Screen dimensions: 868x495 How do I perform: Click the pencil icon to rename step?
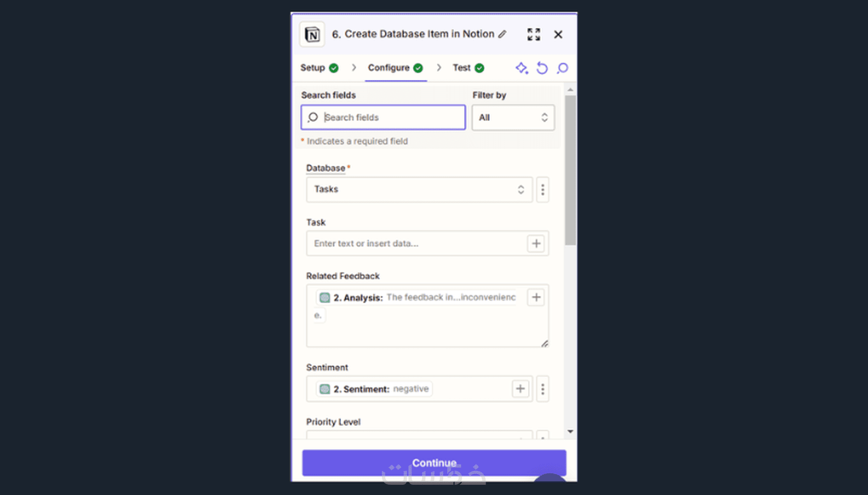tap(502, 34)
